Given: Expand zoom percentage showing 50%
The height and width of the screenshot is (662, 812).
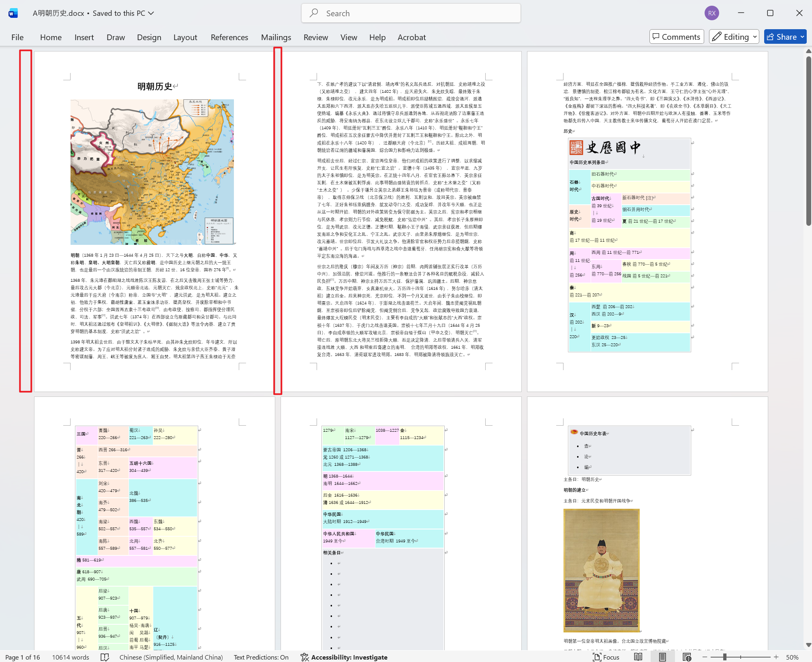Looking at the screenshot, I should [x=792, y=657].
